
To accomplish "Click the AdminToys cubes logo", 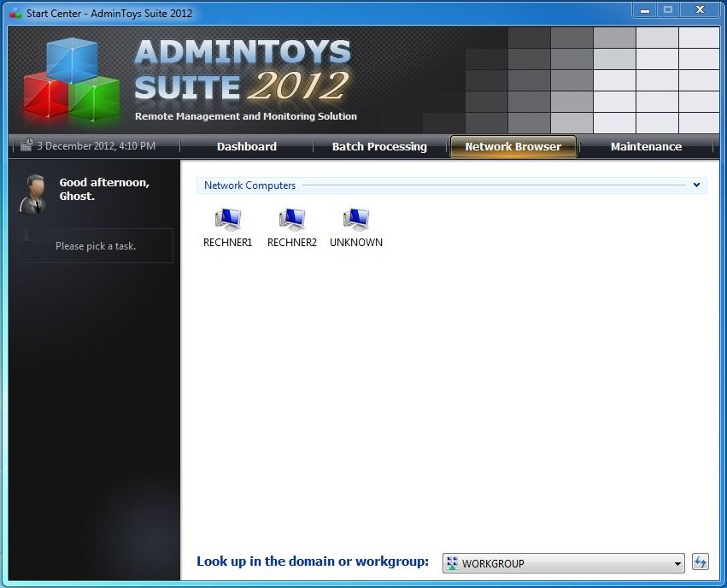I will coord(71,79).
